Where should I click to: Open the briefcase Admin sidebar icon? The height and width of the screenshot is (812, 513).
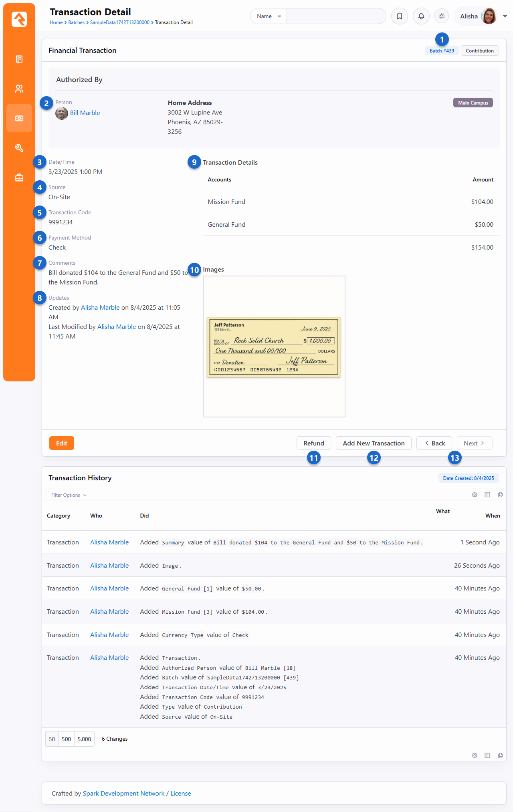(x=19, y=177)
